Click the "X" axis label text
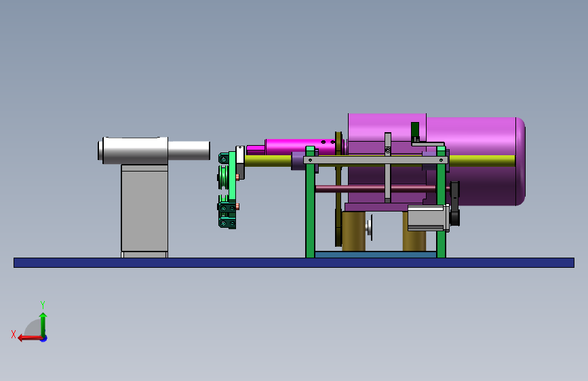This screenshot has width=588, height=381. pyautogui.click(x=14, y=334)
